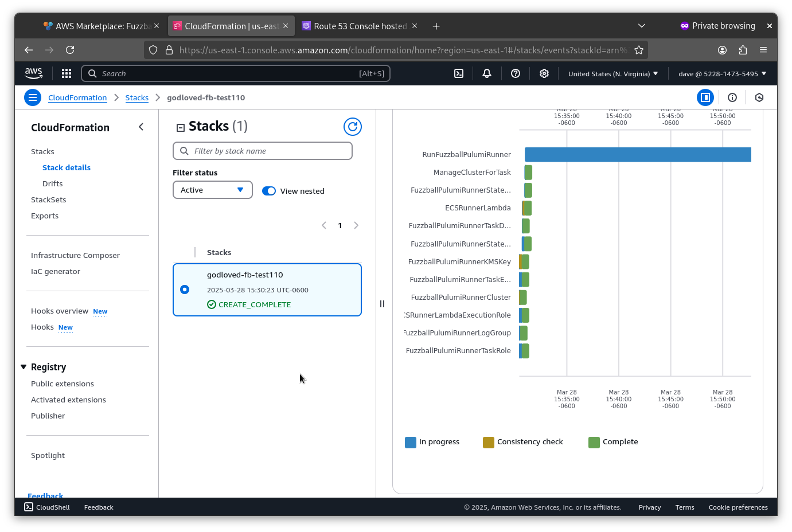Select the godloved-fb-test110 stack radio button

185,290
